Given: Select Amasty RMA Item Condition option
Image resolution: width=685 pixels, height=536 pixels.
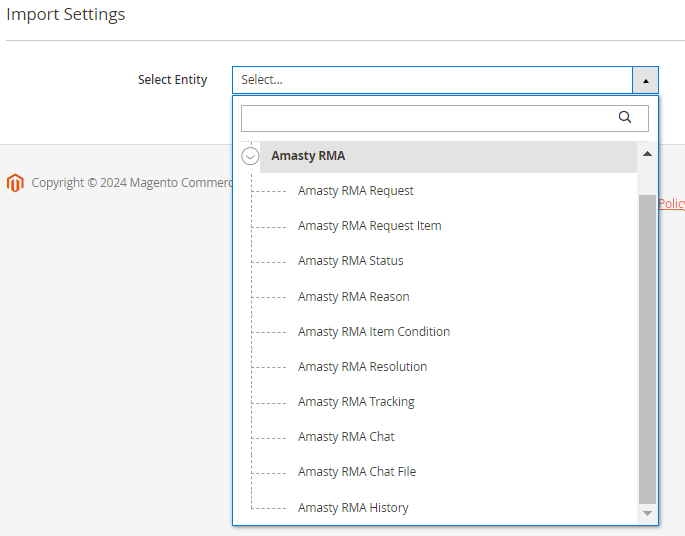Looking at the screenshot, I should click(374, 332).
